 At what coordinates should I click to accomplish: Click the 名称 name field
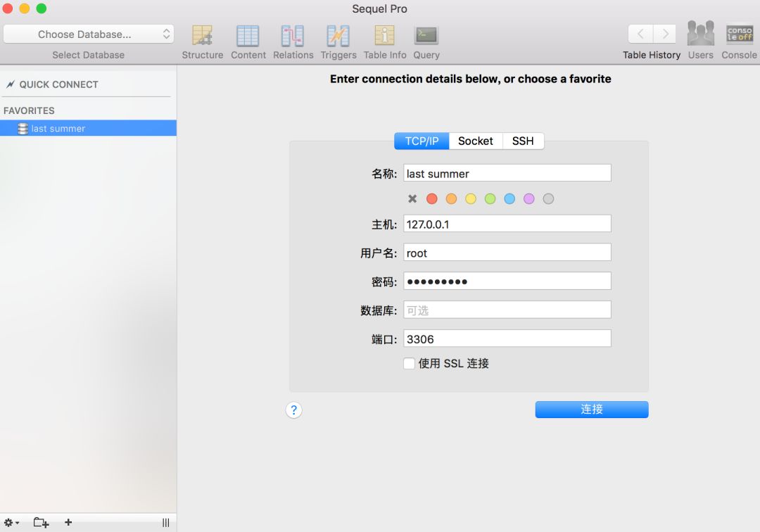point(507,173)
